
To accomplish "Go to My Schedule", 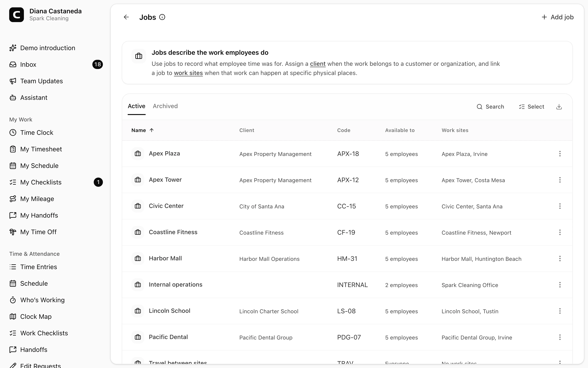I will [56, 166].
